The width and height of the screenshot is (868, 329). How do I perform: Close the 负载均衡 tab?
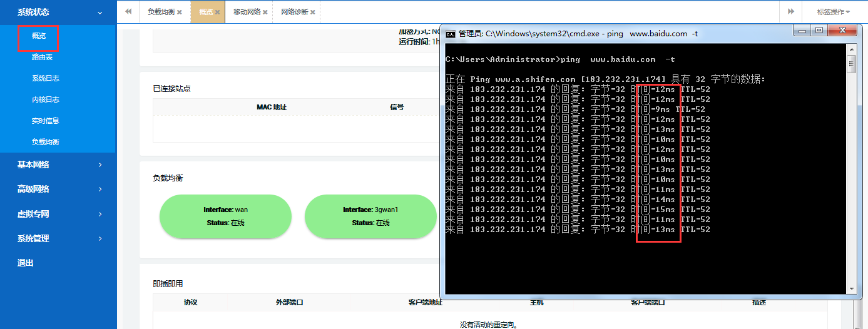[x=180, y=13]
